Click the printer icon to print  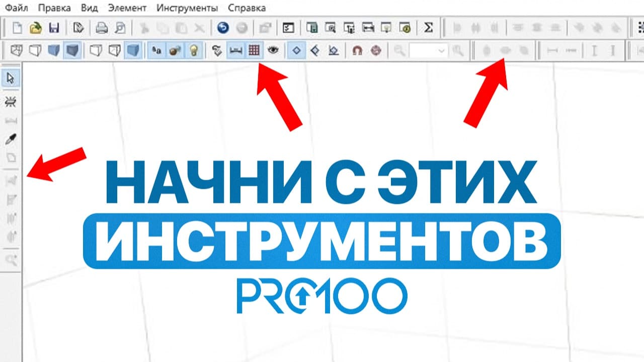(102, 28)
